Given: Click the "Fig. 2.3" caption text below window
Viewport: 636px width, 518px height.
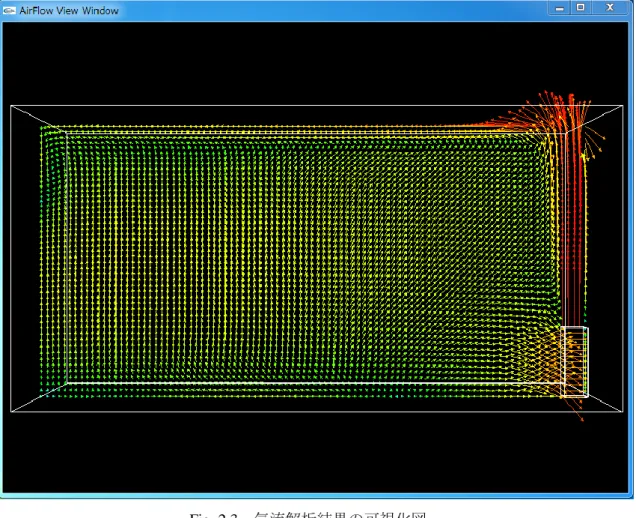Looking at the screenshot, I should (213, 515).
